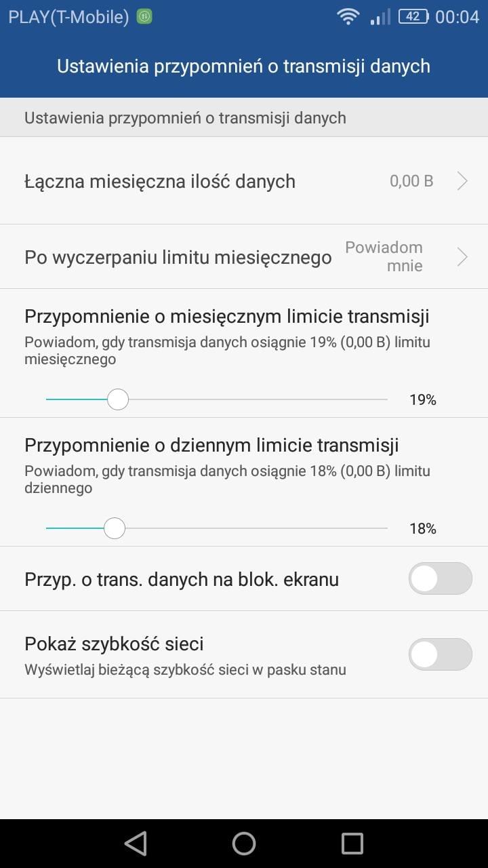488x868 pixels.
Task: Tap the 0,00 B monthly data value
Action: 411,181
